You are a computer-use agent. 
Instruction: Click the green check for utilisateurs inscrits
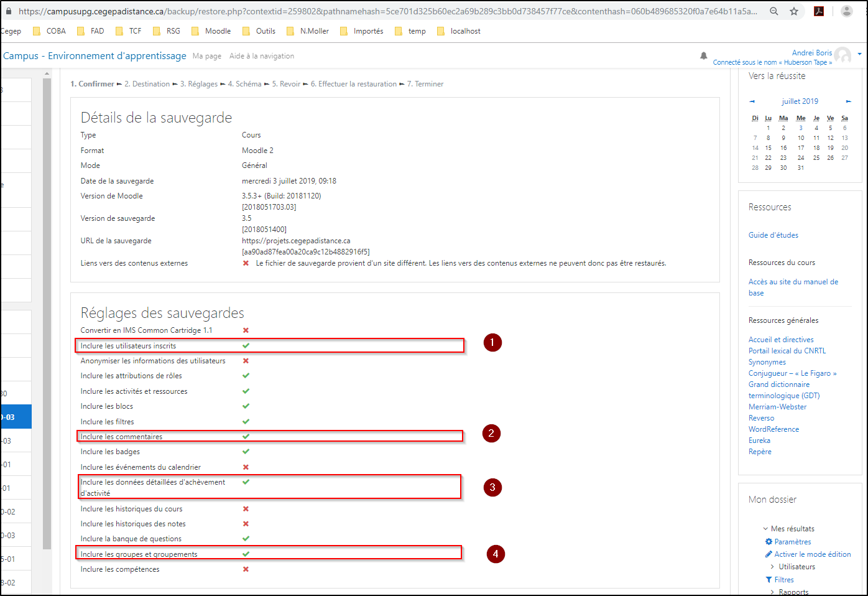pos(246,345)
